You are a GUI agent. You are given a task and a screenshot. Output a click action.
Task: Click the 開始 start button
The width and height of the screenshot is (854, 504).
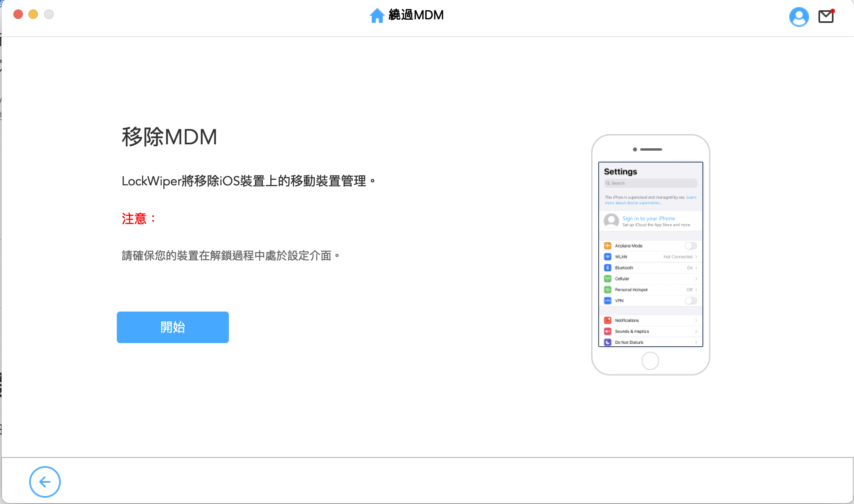click(x=173, y=327)
